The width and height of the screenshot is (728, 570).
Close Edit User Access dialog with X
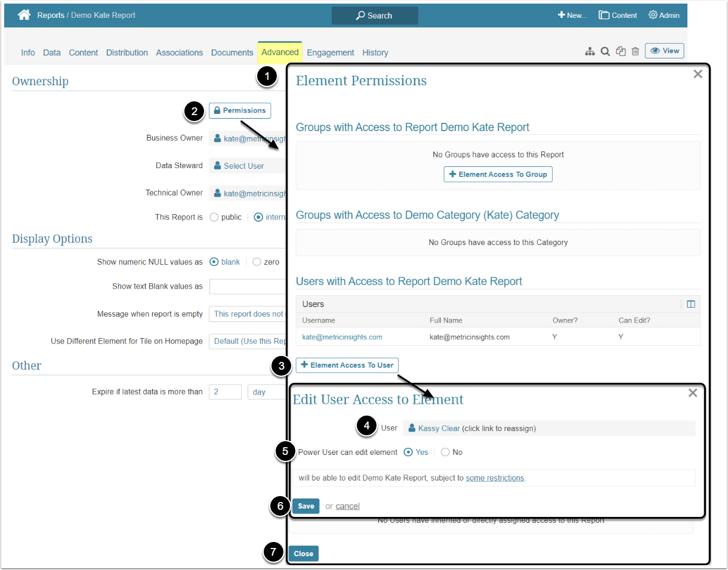point(692,393)
